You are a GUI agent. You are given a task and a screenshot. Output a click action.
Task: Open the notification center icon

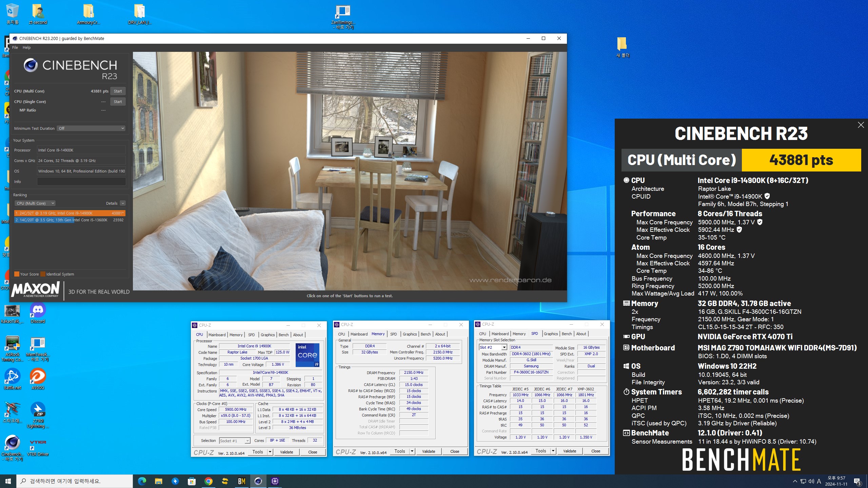[x=857, y=481]
